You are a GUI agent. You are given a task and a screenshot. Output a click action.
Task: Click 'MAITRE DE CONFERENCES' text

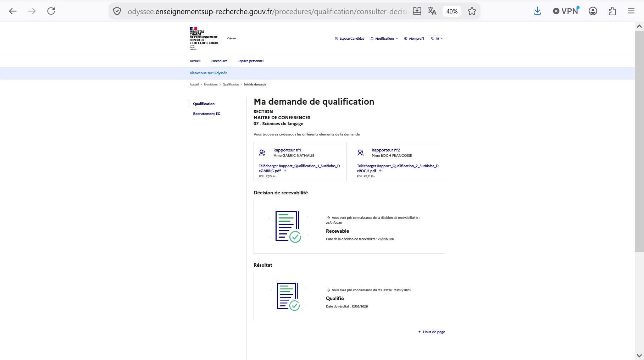[x=282, y=118]
